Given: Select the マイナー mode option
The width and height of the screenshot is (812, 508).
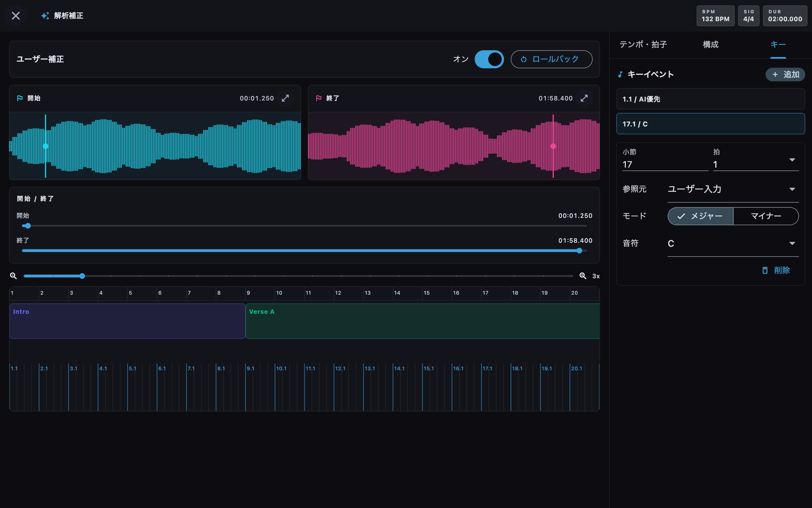Looking at the screenshot, I should pos(766,216).
